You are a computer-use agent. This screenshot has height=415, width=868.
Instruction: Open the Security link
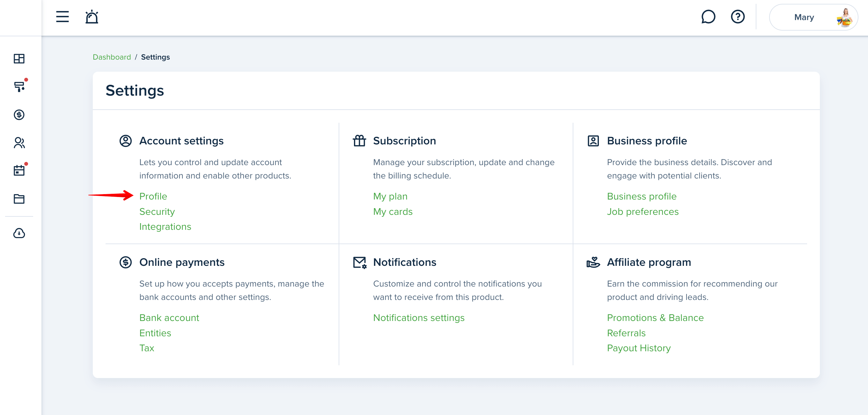point(157,212)
